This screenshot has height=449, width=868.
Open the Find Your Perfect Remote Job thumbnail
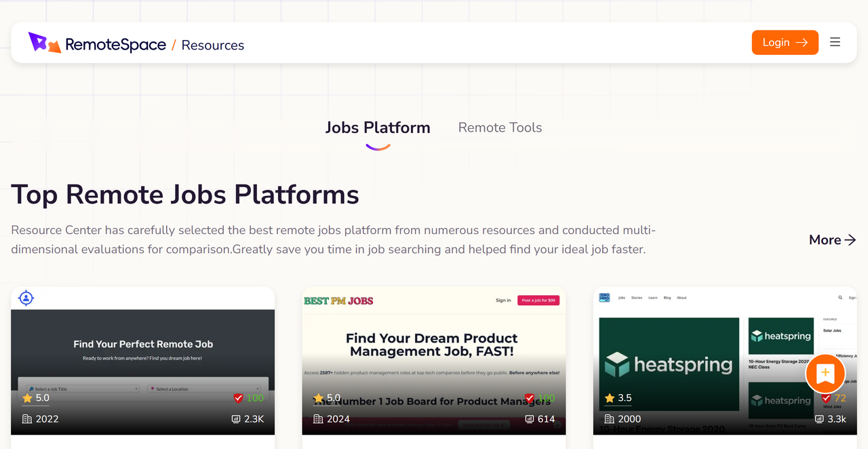point(143,361)
